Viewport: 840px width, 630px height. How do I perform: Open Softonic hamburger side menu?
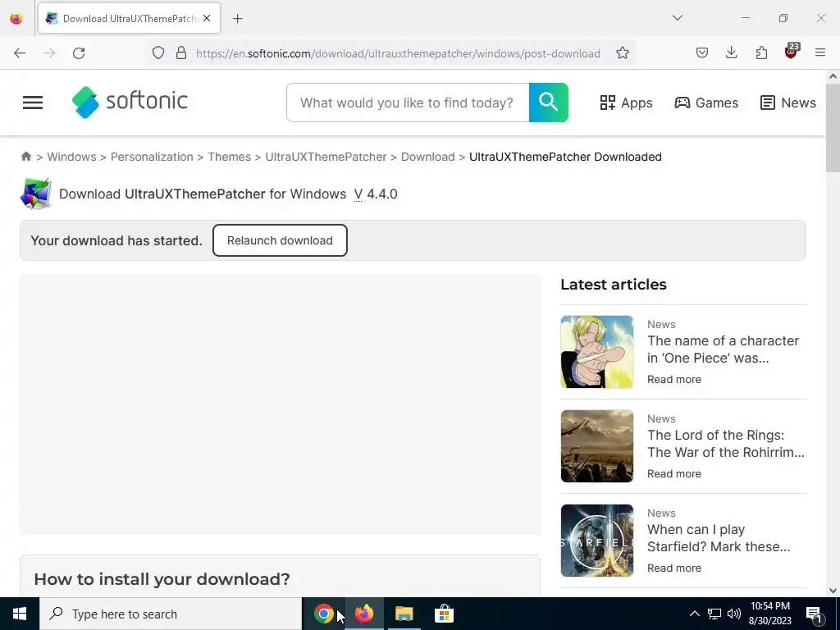click(x=33, y=103)
